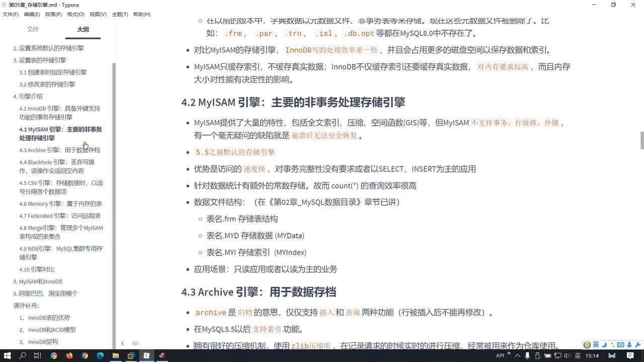Open the red snail app on taskbar

[162, 355]
